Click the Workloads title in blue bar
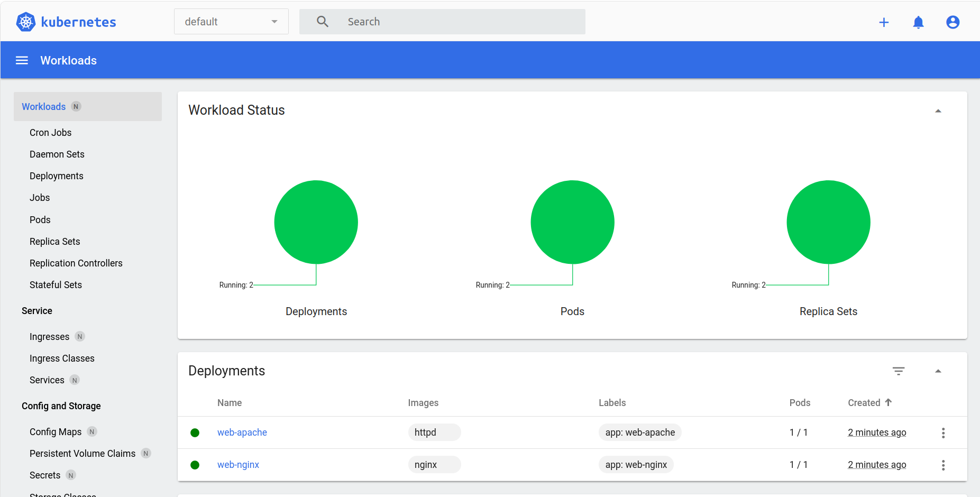This screenshot has height=497, width=980. pyautogui.click(x=69, y=60)
